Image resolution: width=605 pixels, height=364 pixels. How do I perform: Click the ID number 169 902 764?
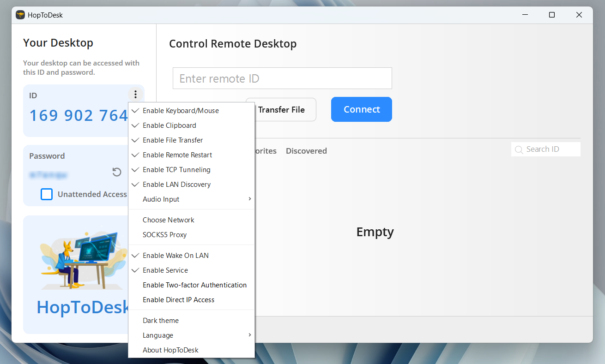click(79, 115)
